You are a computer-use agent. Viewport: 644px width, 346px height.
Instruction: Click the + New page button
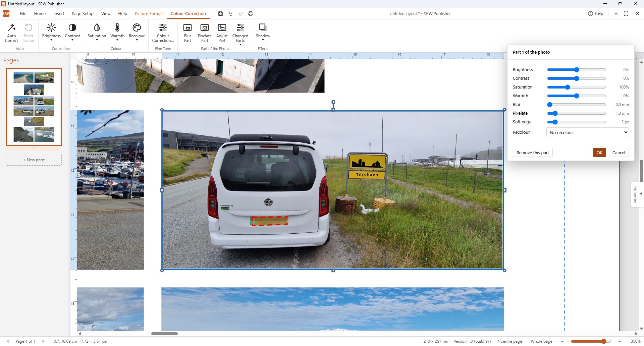34,160
